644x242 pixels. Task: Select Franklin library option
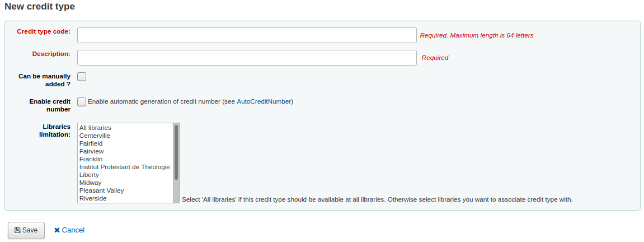pos(91,159)
